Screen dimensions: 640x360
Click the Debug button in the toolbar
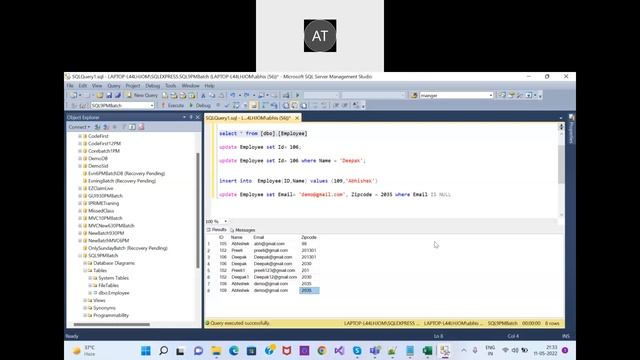click(200, 105)
